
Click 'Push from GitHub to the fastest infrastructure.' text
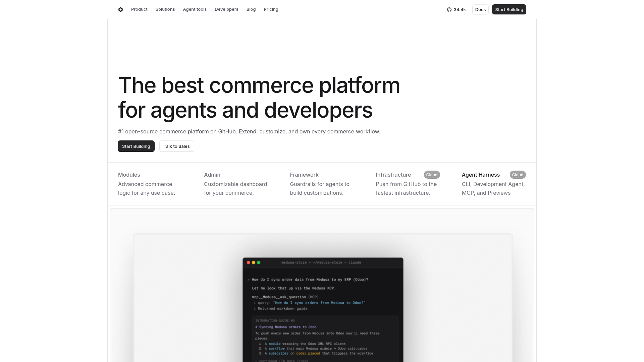(x=406, y=188)
